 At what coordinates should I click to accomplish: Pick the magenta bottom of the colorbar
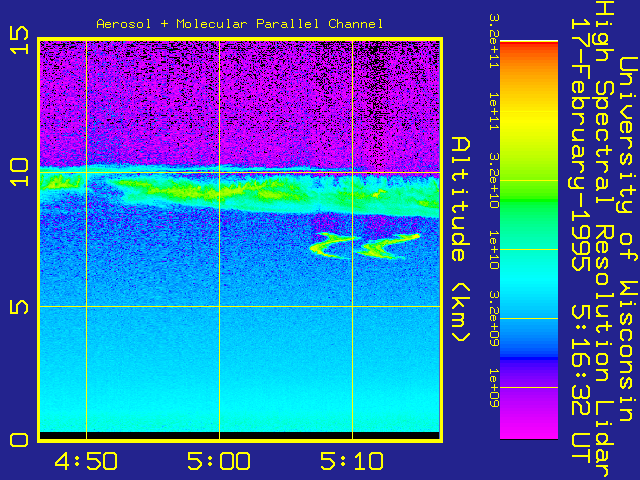click(529, 427)
